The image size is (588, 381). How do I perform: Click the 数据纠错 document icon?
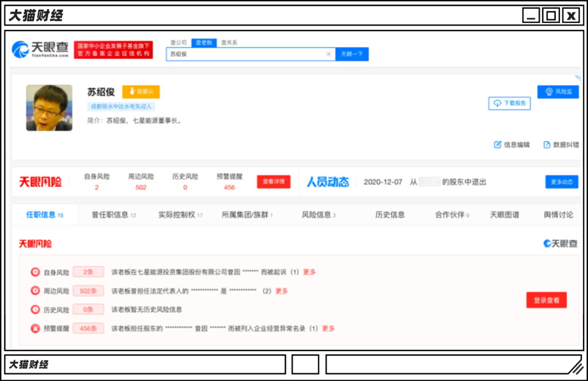tap(547, 144)
